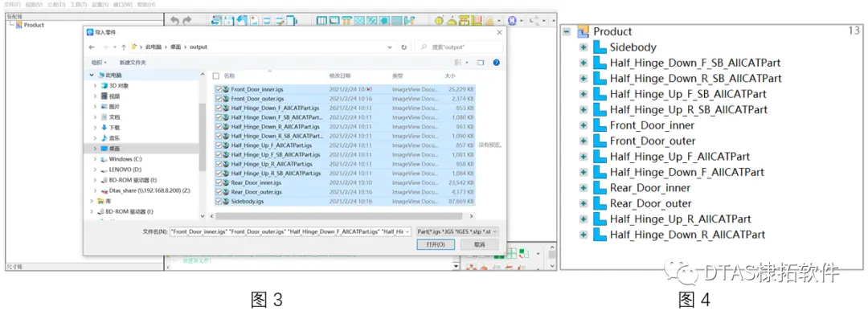Refresh the output folder listing
The image size is (868, 311).
pyautogui.click(x=404, y=47)
